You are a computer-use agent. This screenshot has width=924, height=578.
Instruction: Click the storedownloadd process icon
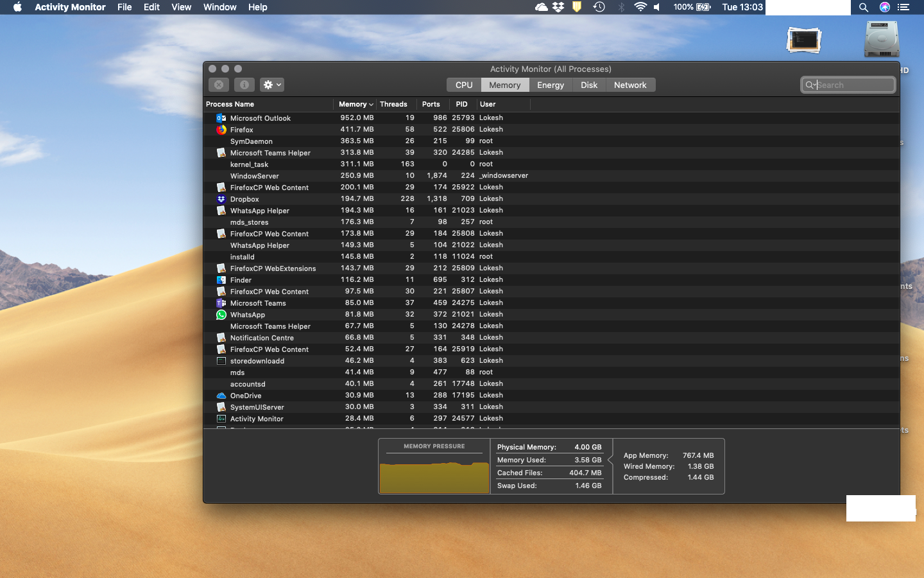pos(221,361)
